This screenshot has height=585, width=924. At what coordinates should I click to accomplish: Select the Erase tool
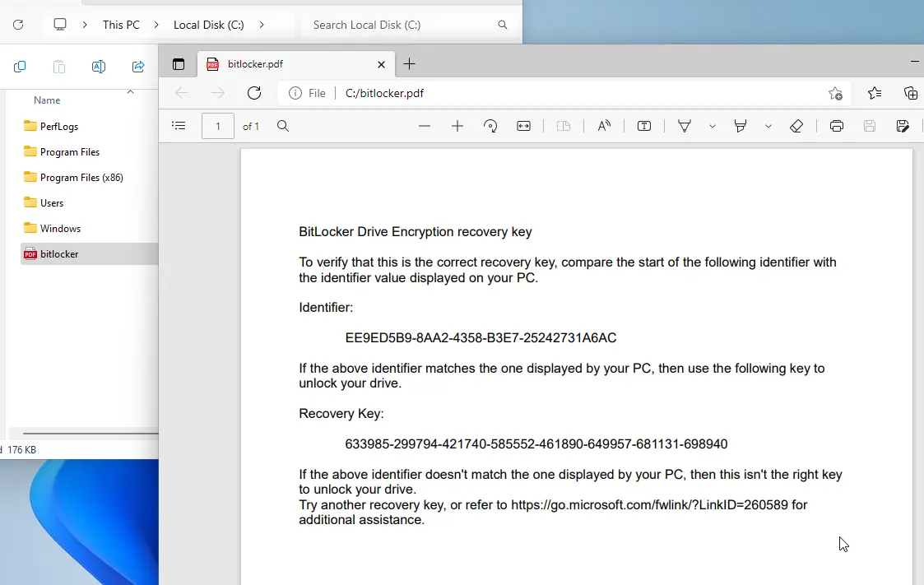click(x=796, y=126)
